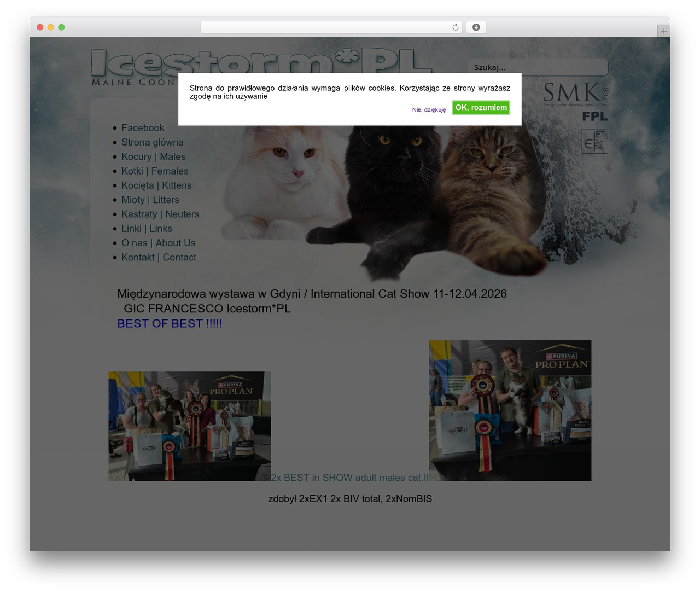Open the Mioty | Litters page
700x593 pixels.
coord(150,200)
